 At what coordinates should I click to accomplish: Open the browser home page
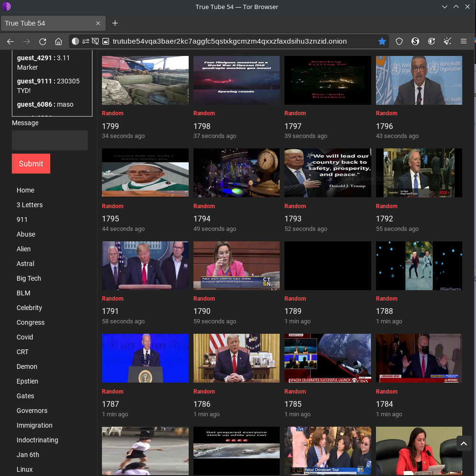59,41
